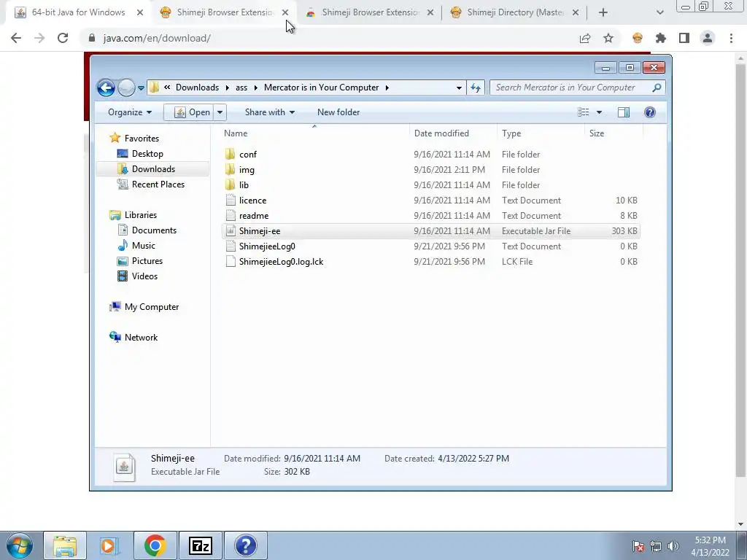This screenshot has height=560, width=747.
Task: Close the second Shimeji Browser Extension tab
Action: pos(430,12)
